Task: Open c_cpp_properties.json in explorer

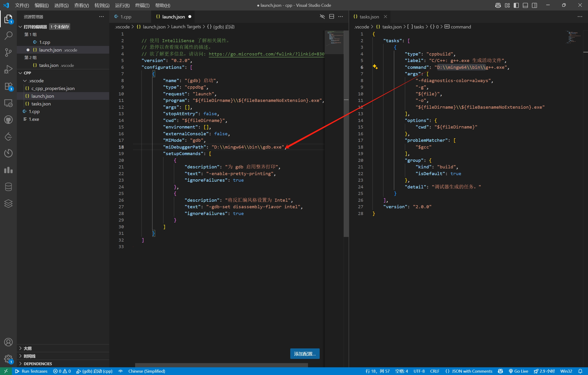Action: point(53,88)
